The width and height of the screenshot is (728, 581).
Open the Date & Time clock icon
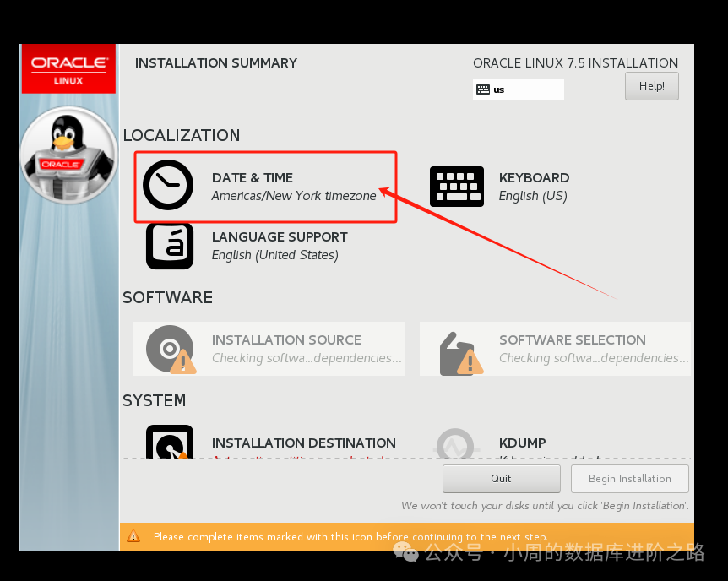[168, 185]
